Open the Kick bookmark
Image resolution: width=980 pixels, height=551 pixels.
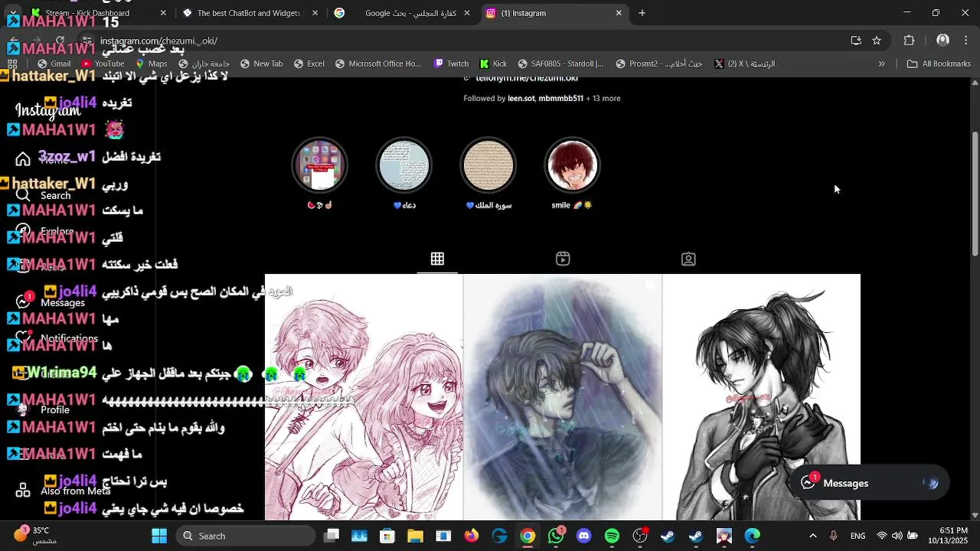(493, 64)
